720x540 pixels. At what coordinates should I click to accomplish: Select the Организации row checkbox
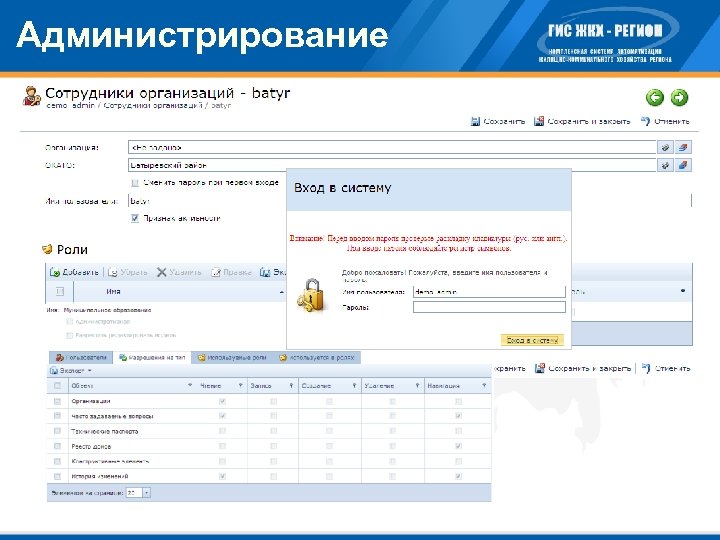[x=57, y=401]
